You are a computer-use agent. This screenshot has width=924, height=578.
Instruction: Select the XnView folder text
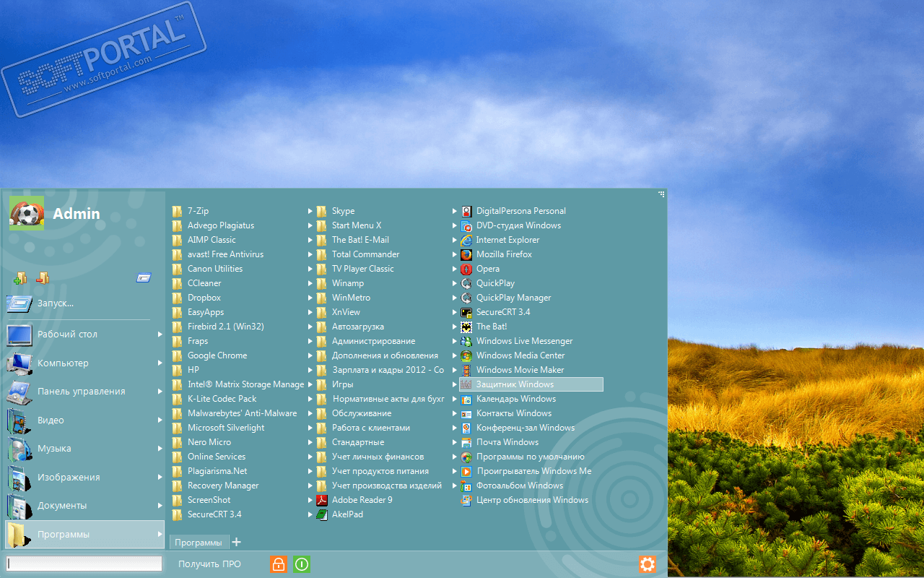pyautogui.click(x=346, y=312)
